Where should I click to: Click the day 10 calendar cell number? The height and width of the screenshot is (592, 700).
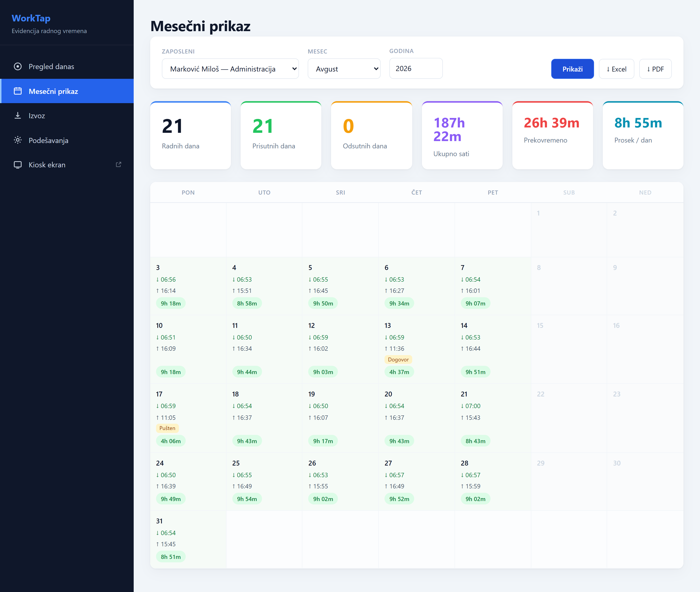(x=159, y=325)
